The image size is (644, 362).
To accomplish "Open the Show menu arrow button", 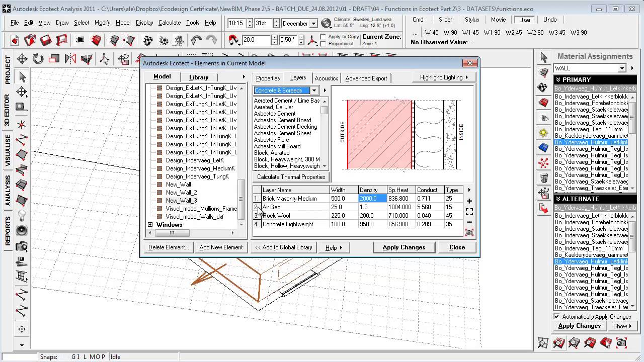I will pos(622,326).
